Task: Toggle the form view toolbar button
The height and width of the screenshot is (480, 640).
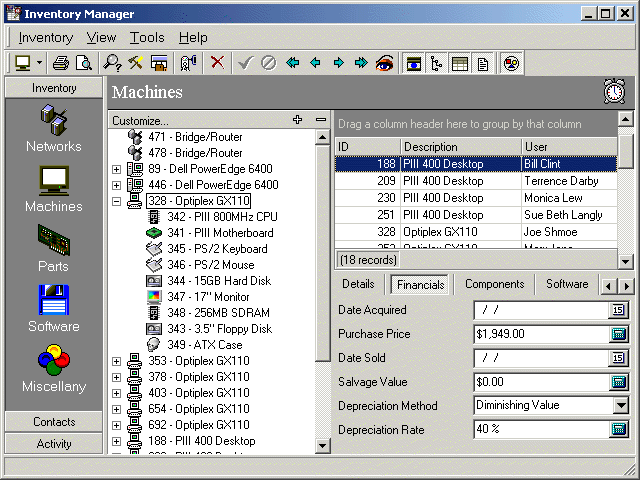Action: point(414,64)
